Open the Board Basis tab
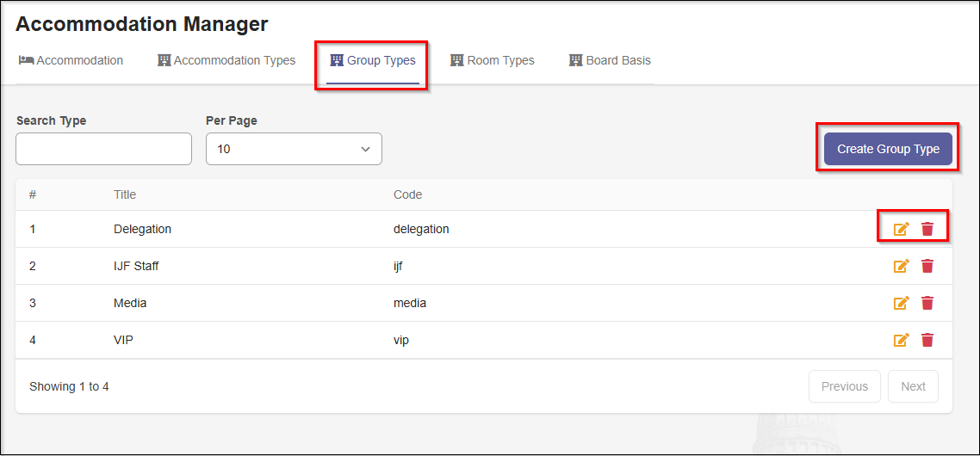This screenshot has width=980, height=456. (610, 60)
